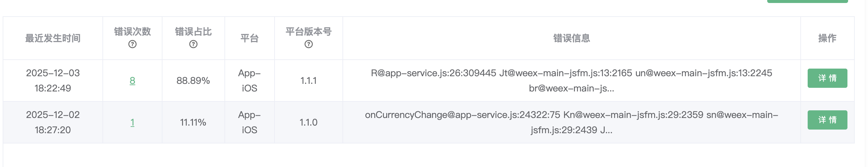The width and height of the screenshot is (868, 167).
Task: Open the error count link showing 8
Action: tap(132, 81)
